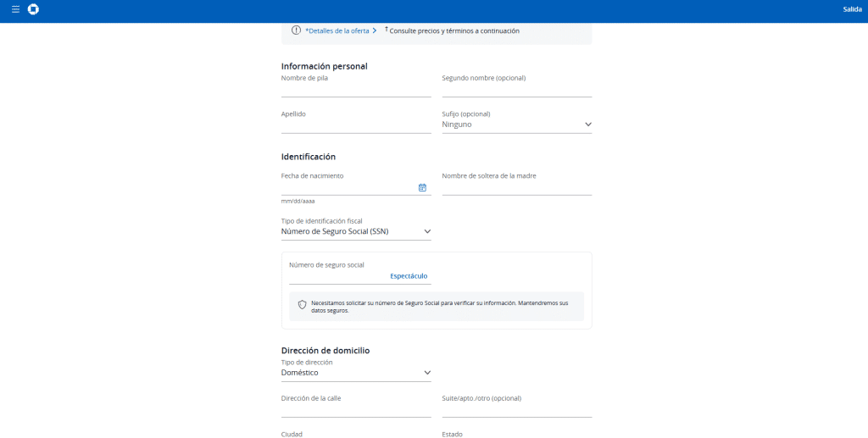
Task: Focus the Segundo nombre field
Action: pyautogui.click(x=516, y=90)
